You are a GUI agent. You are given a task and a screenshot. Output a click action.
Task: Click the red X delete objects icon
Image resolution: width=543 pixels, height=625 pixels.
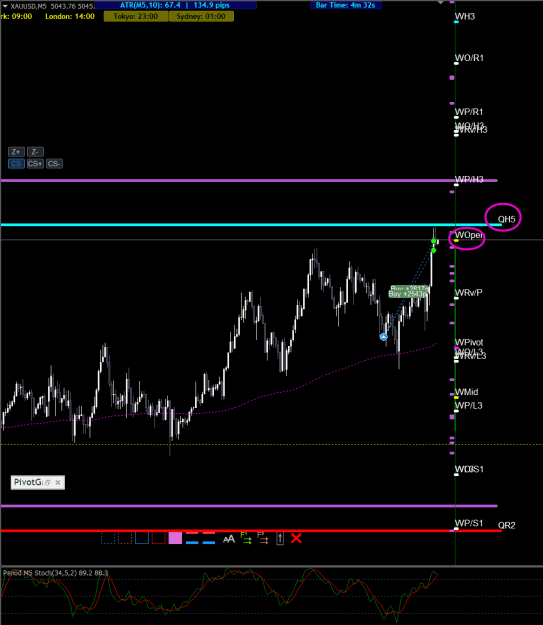click(x=296, y=539)
